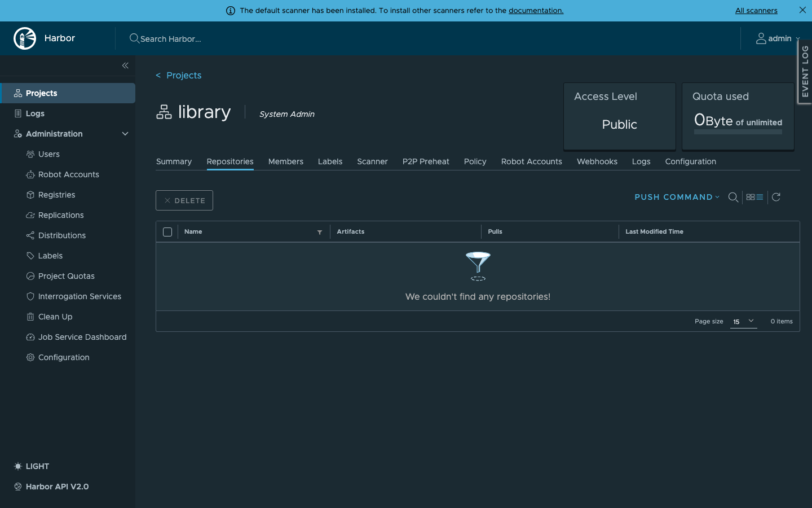This screenshot has width=812, height=508.
Task: Click the Harbor lighthouse logo
Action: [25, 38]
